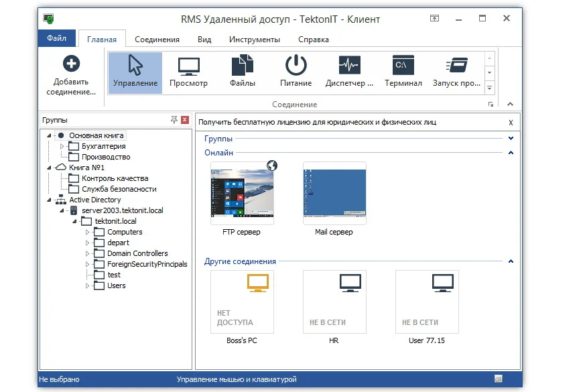This screenshot has width=587, height=392.
Task: Open the Инструменты tab
Action: (255, 40)
